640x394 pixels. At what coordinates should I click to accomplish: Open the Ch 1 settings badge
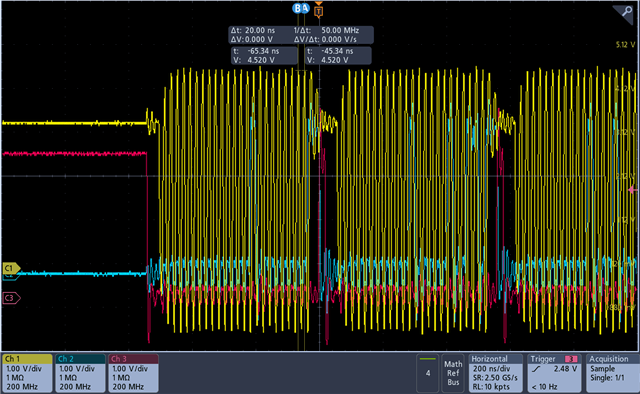point(27,373)
